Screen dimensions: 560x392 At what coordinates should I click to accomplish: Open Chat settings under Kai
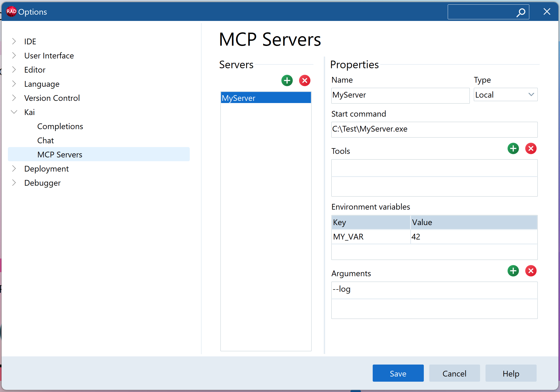pos(45,141)
